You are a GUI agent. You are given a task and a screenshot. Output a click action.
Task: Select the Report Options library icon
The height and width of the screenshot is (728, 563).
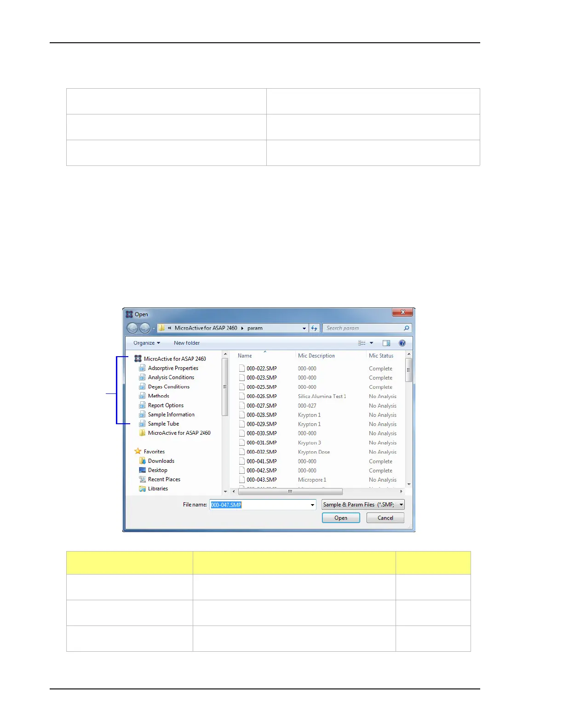[x=143, y=405]
